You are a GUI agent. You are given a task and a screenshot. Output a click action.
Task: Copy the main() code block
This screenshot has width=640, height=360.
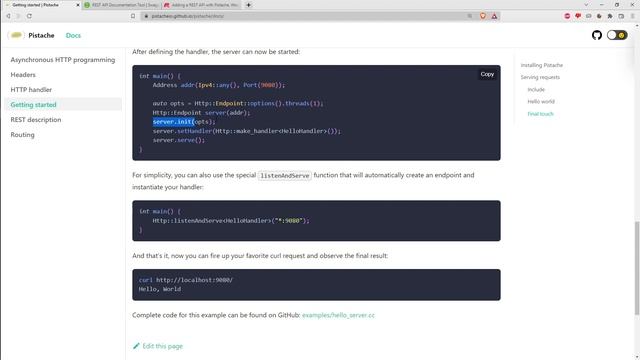487,74
